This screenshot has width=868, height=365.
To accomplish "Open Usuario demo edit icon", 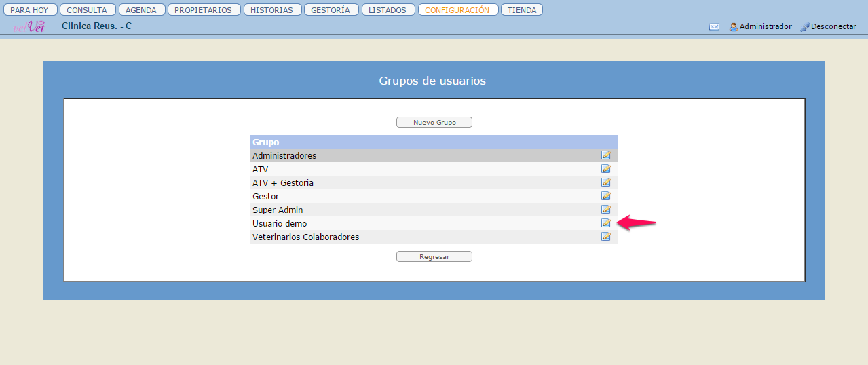I will 605,223.
